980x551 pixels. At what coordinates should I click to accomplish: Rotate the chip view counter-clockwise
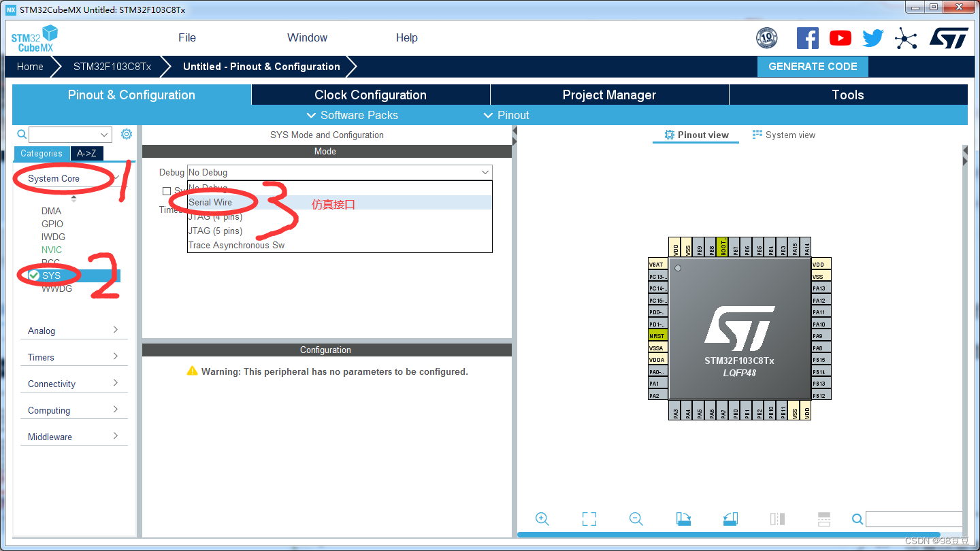pyautogui.click(x=730, y=519)
